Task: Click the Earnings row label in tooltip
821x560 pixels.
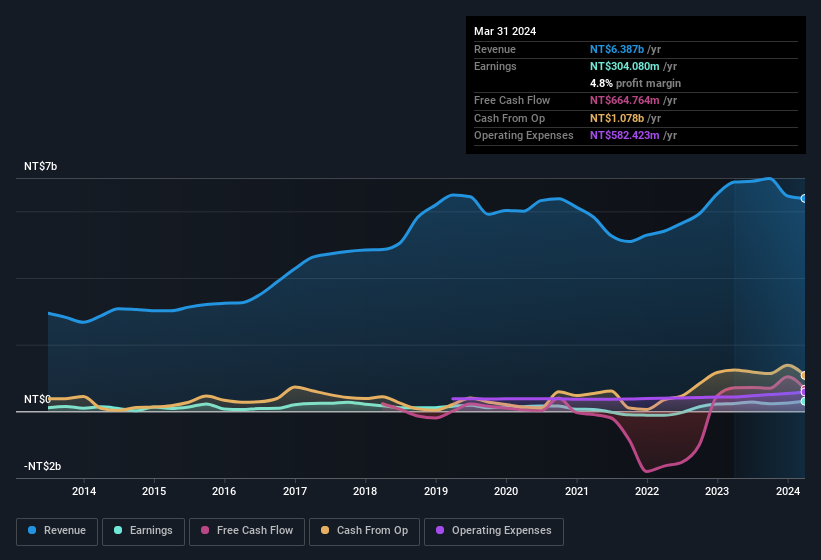Action: click(x=495, y=66)
